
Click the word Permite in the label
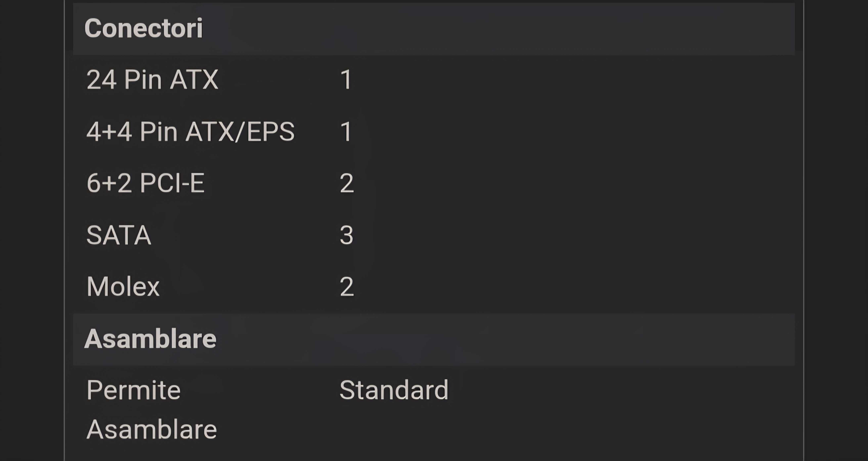click(133, 390)
